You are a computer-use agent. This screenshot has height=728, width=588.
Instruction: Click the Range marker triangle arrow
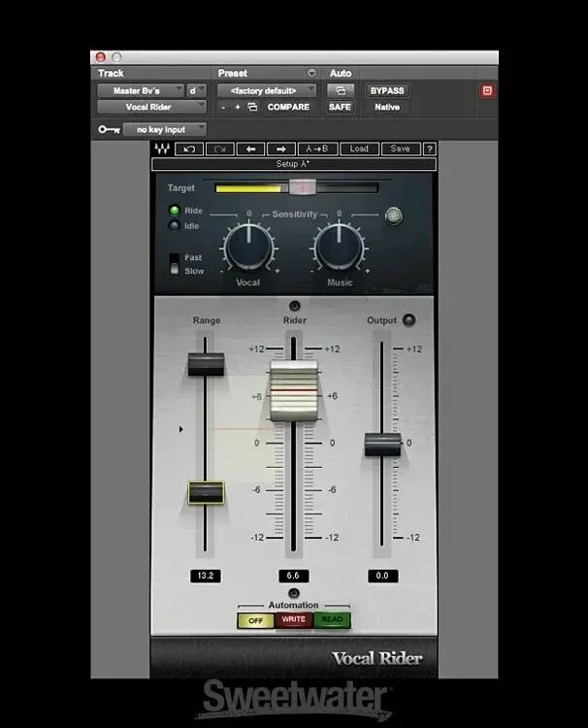pyautogui.click(x=181, y=429)
